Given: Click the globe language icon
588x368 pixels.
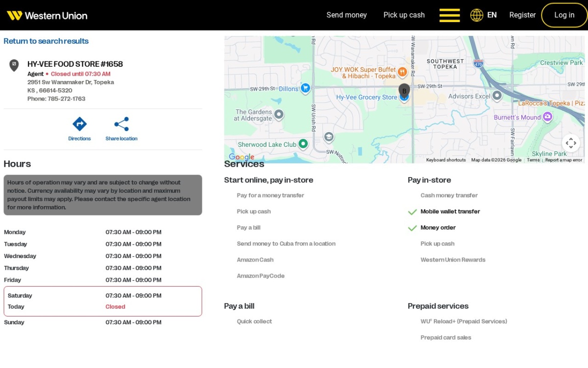Looking at the screenshot, I should tap(477, 15).
